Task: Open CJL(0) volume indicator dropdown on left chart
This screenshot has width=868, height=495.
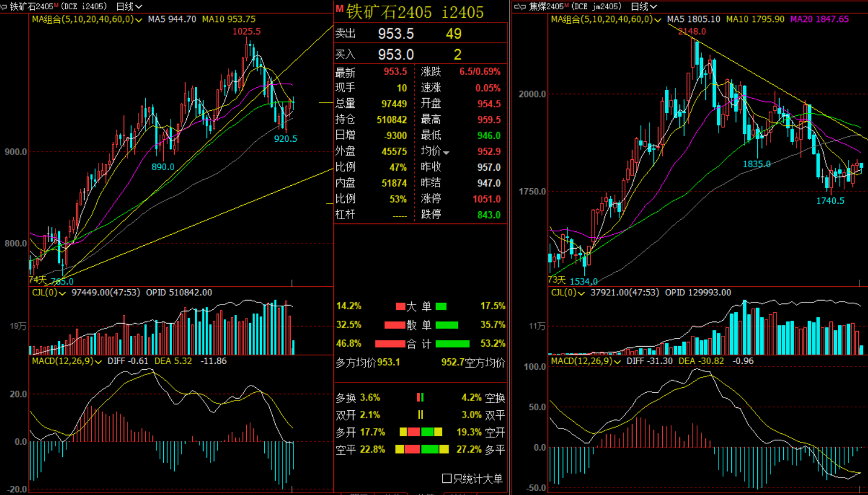Action: 62,293
